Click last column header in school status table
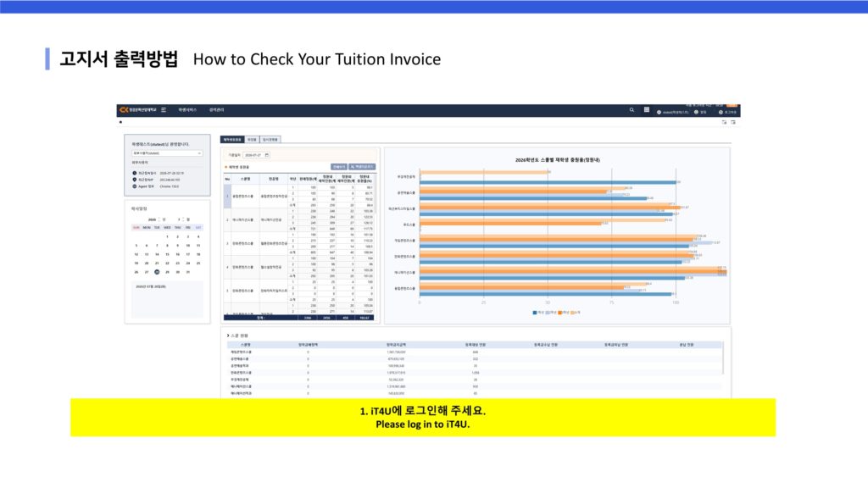This screenshot has height=488, width=868. tap(687, 345)
